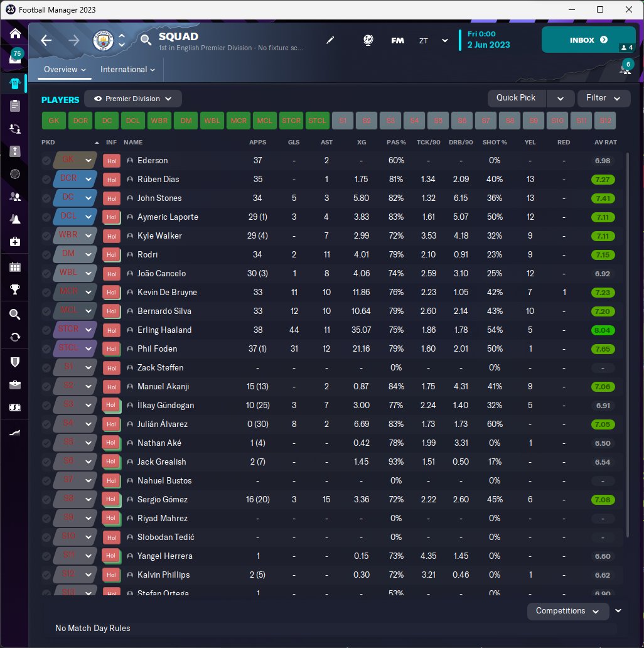The height and width of the screenshot is (648, 644).
Task: Open the Squad shirt icon in sidebar
Action: pos(15,84)
